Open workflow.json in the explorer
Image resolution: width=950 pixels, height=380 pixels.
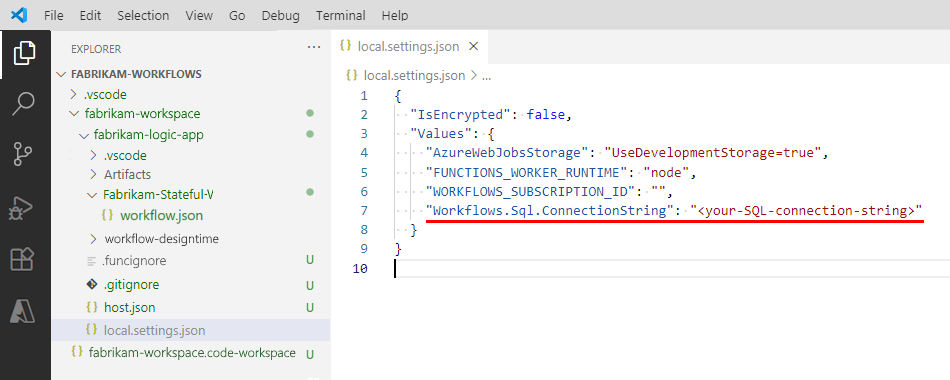tap(161, 215)
